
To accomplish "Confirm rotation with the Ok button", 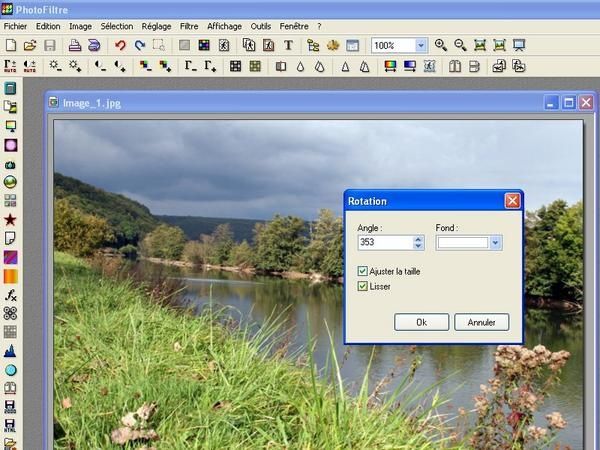I will tap(421, 322).
